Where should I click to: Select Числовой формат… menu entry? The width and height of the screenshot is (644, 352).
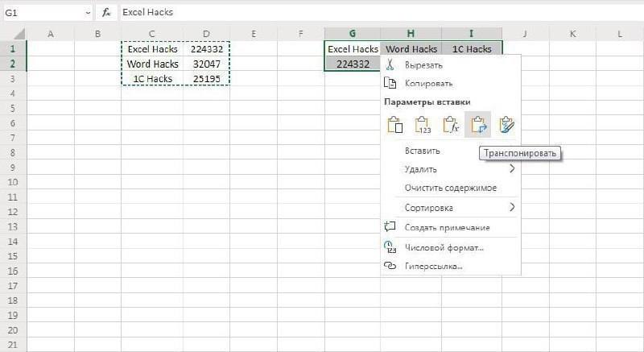[444, 247]
